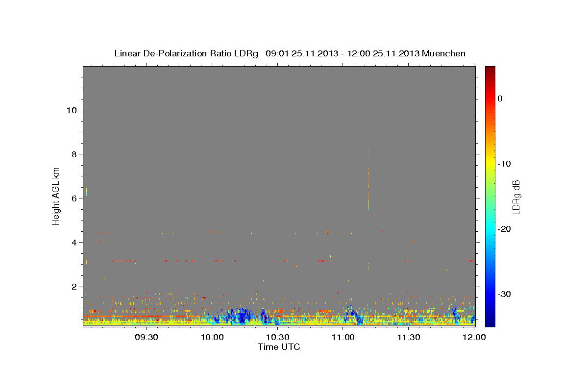The image size is (588, 392).
Task: Click the 12:00 time tick label
Action: pos(474,337)
